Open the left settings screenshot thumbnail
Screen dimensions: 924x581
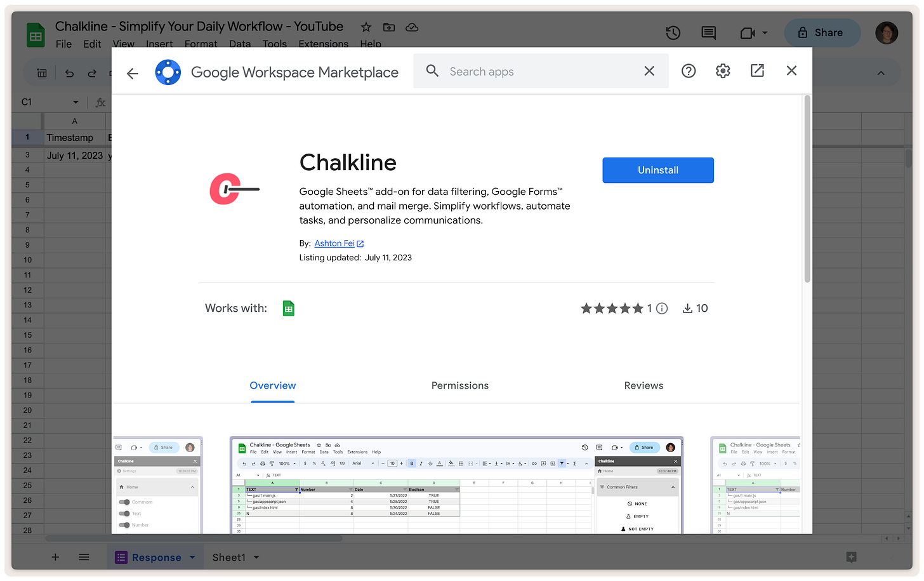point(158,485)
